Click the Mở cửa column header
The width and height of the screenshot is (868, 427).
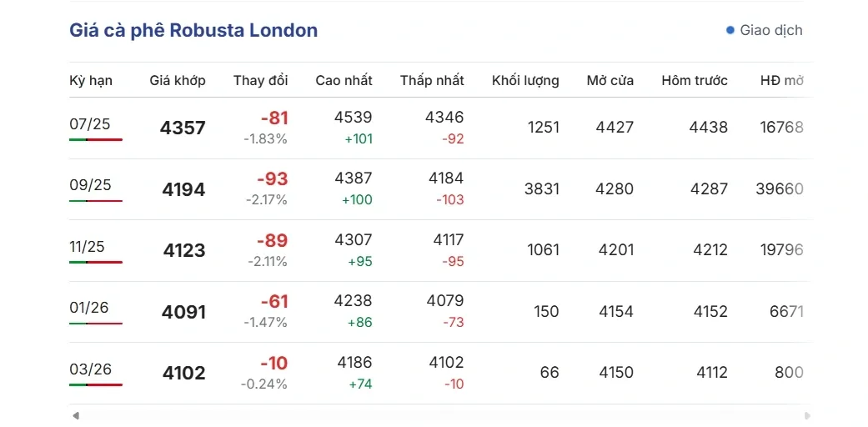click(x=610, y=81)
